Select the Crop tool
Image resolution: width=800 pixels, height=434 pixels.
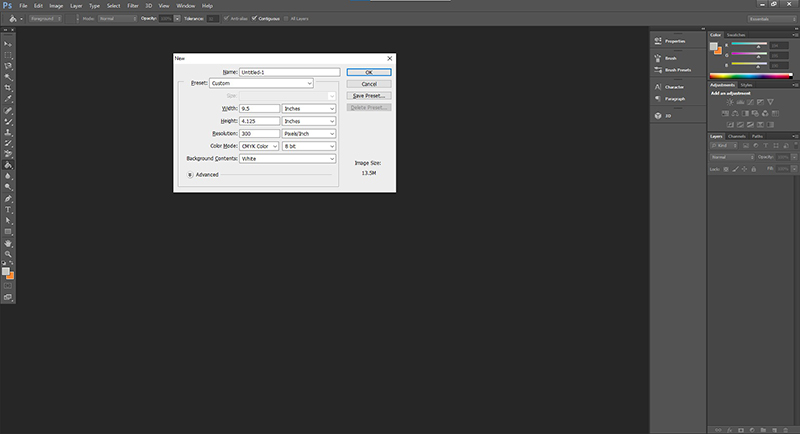coord(8,87)
